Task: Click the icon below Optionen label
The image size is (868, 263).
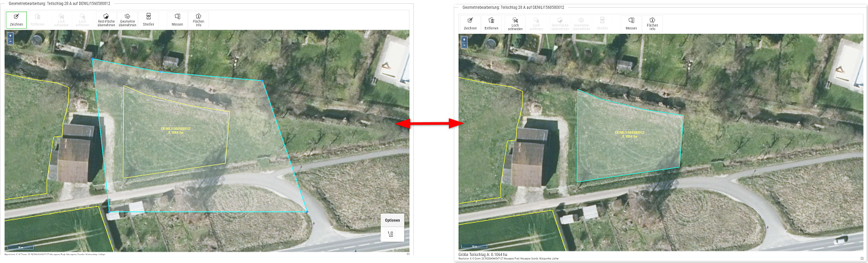Action: [392, 235]
